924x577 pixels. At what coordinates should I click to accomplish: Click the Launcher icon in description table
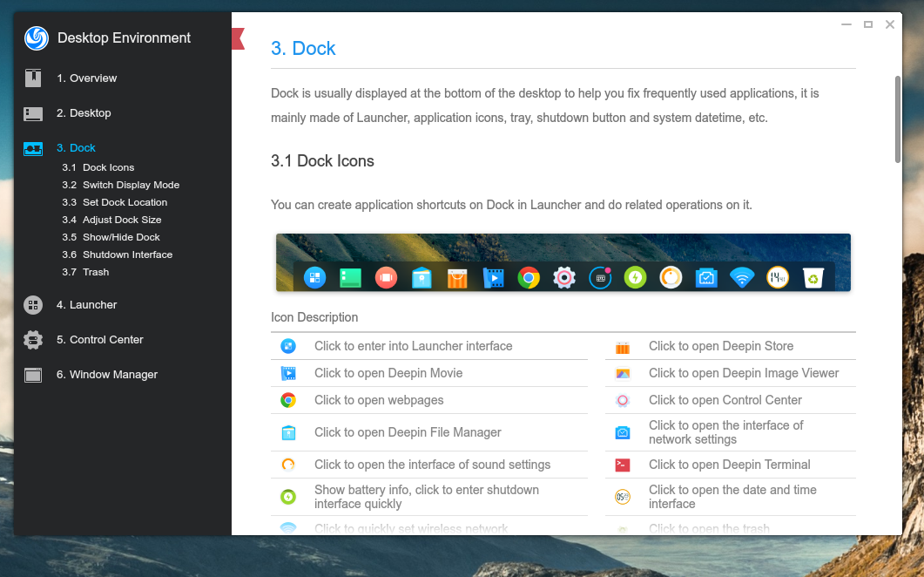click(288, 346)
